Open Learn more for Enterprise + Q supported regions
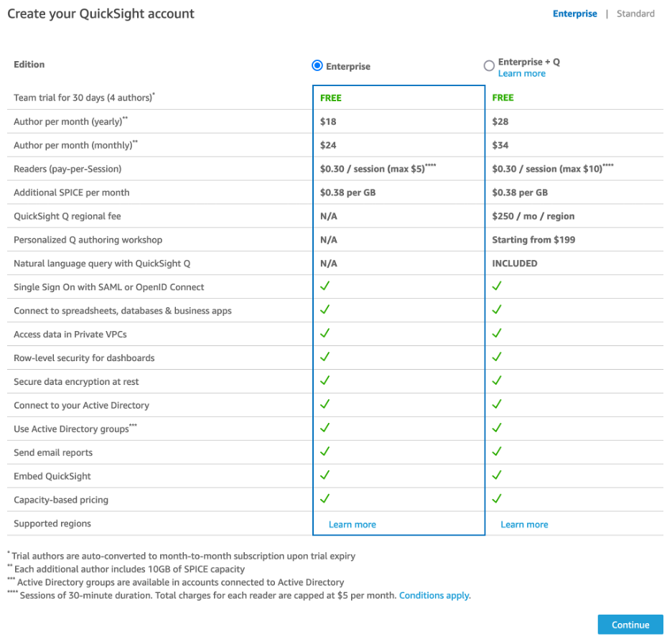672x639 pixels. [524, 524]
